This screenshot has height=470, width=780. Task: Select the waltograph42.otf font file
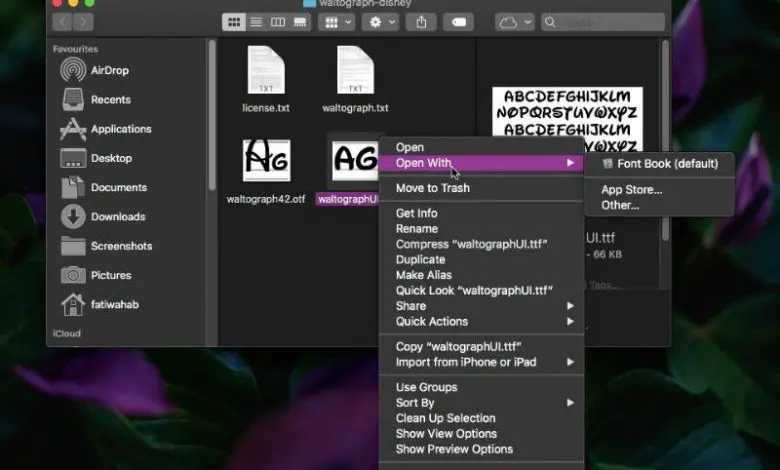(266, 172)
